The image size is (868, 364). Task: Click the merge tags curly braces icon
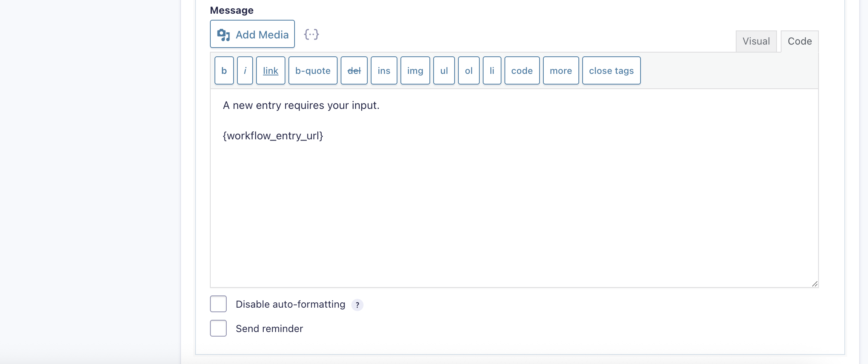311,35
